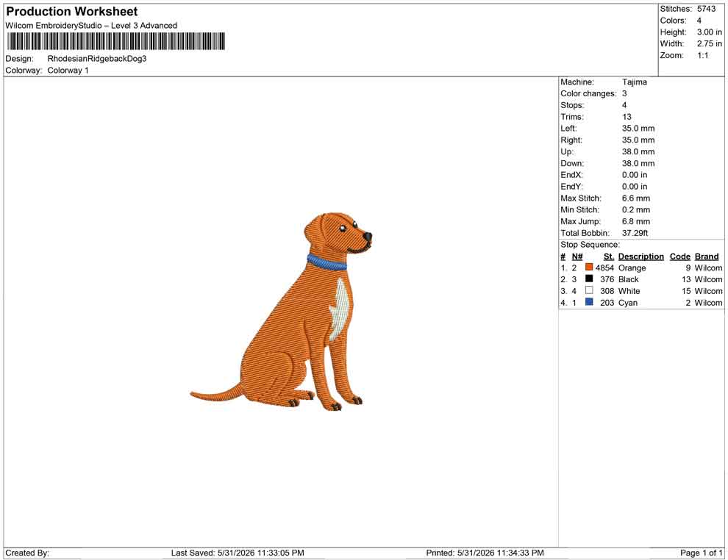Screen dimensions: 728x560
Task: Click the Trims value 13
Action: 627,117
